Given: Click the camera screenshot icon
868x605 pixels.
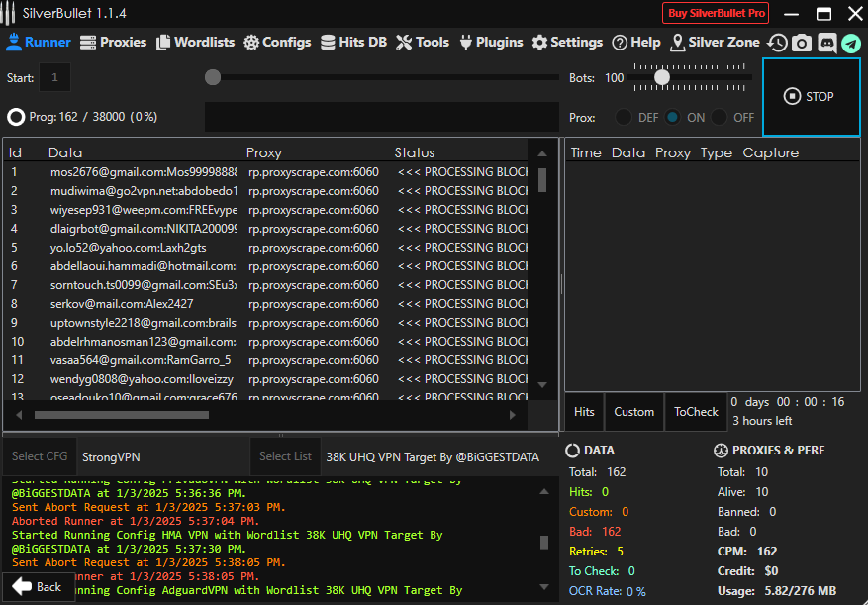Looking at the screenshot, I should 802,43.
